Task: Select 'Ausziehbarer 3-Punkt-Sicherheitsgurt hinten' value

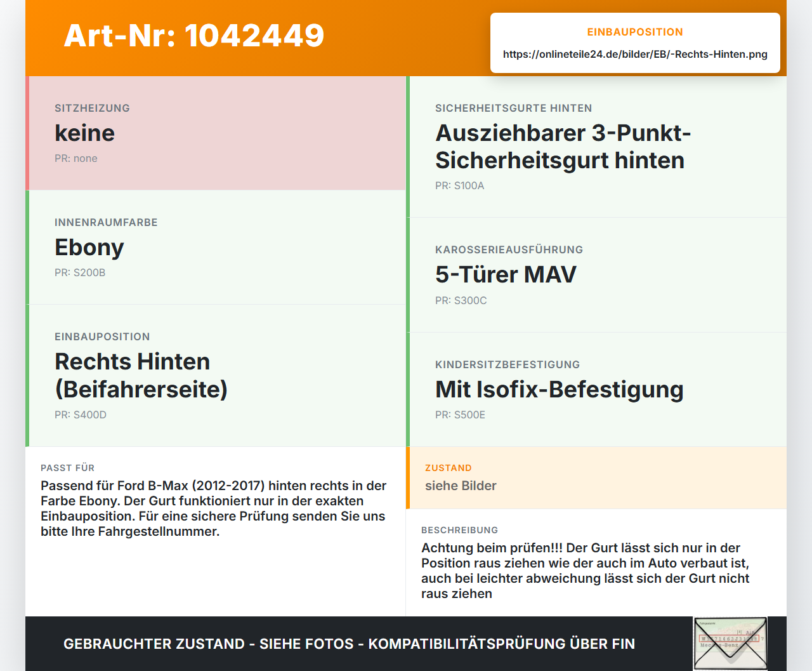Action: pos(563,147)
